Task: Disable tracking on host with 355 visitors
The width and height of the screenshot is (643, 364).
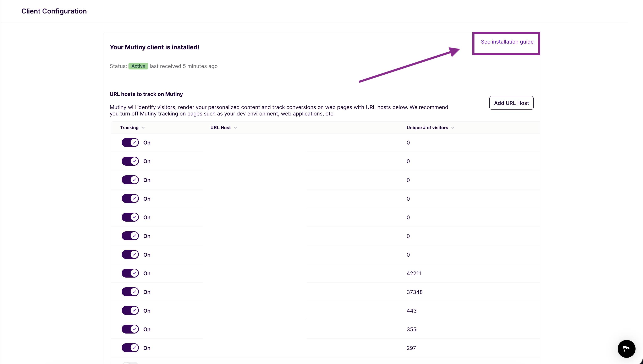Action: pos(130,329)
